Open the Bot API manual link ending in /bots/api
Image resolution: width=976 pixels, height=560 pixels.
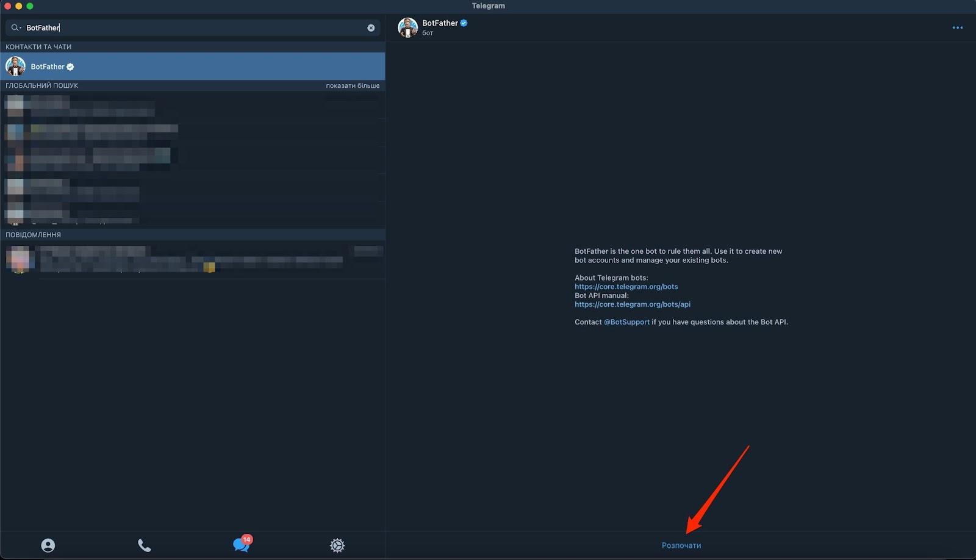(x=632, y=304)
